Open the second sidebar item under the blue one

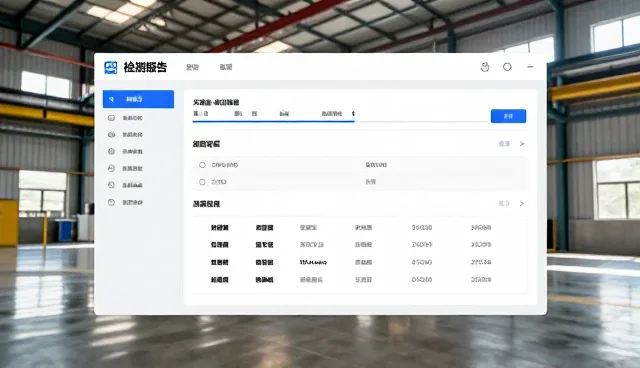click(x=126, y=135)
